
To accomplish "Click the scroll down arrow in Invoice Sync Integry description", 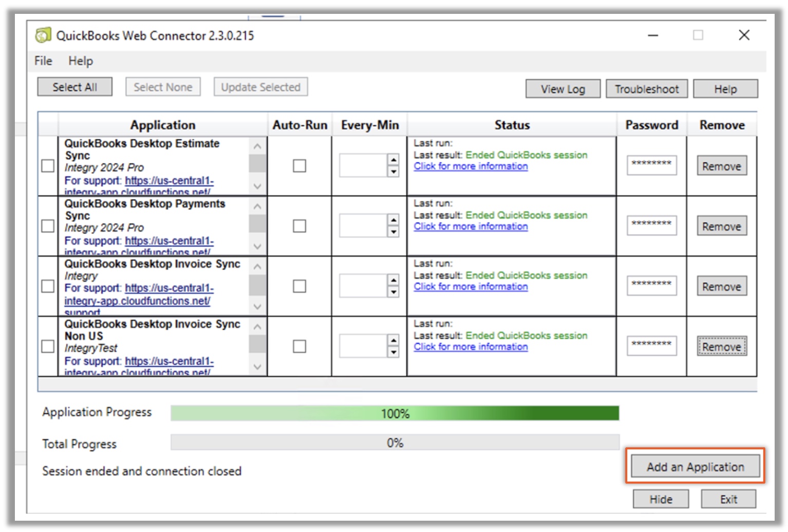I will tap(257, 307).
